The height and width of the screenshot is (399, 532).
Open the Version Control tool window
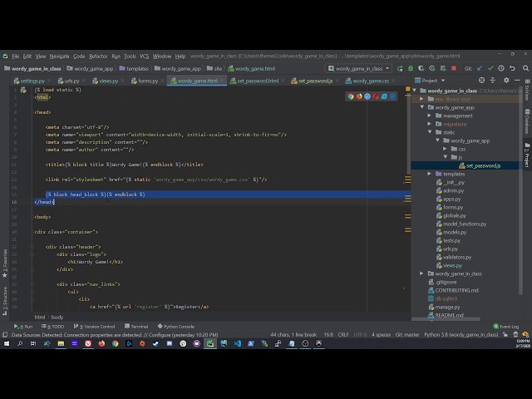94,327
